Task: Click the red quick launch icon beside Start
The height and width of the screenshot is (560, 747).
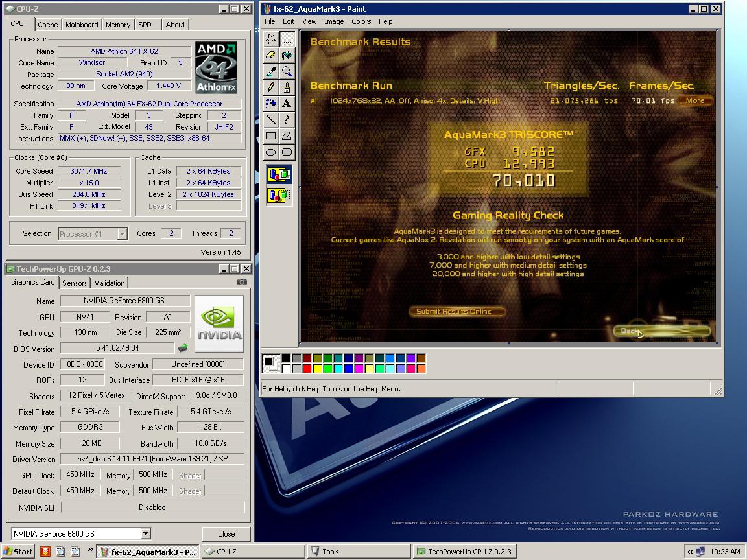Action: [45, 552]
